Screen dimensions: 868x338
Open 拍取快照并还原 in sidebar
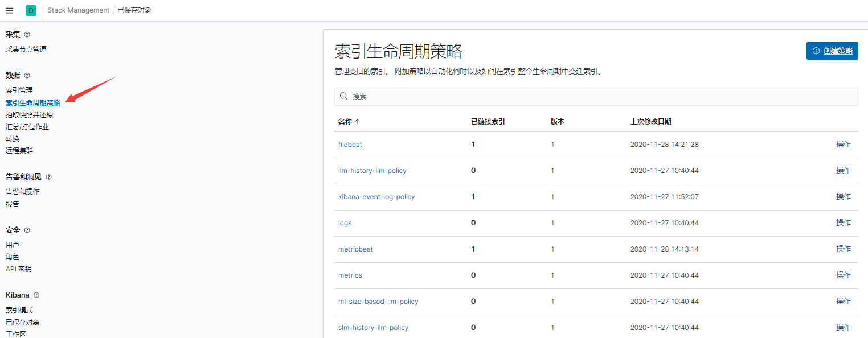[30, 115]
